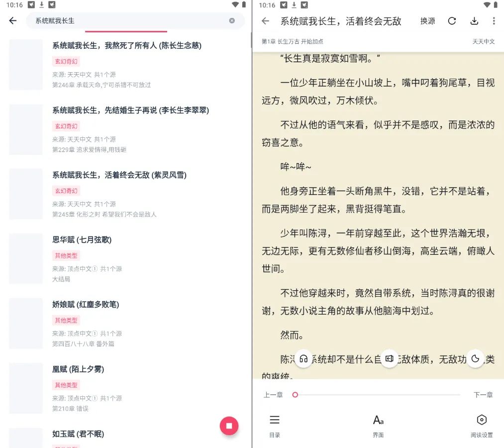The height and width of the screenshot is (448, 504).
Task: Go to previous chapter (上一章)
Action: (x=273, y=395)
